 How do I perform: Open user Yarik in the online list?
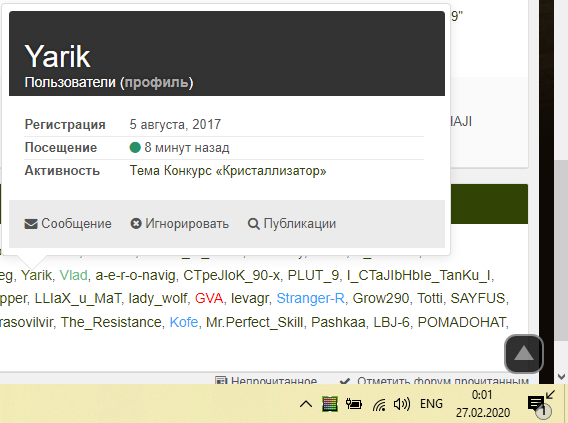click(x=36, y=275)
